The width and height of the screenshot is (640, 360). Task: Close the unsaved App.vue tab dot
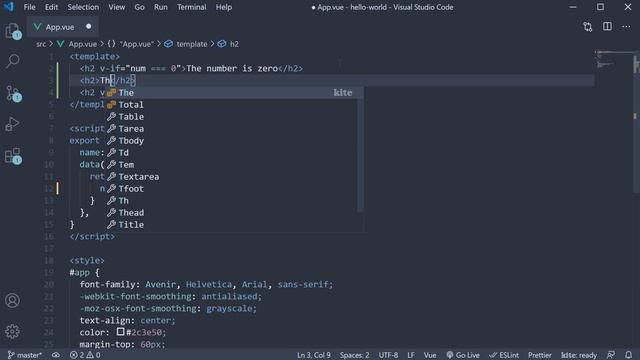89,27
